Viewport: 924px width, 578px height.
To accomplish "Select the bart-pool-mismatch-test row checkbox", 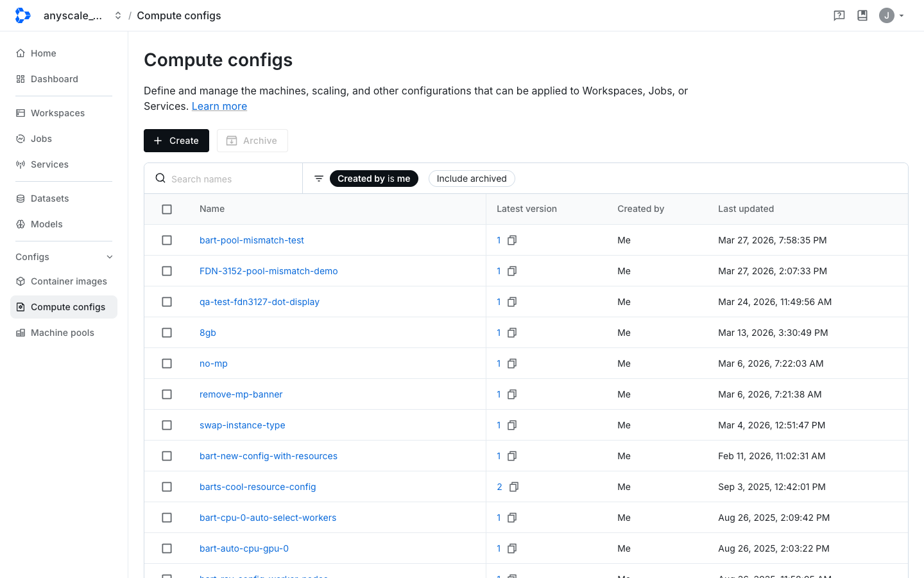I will pos(167,240).
